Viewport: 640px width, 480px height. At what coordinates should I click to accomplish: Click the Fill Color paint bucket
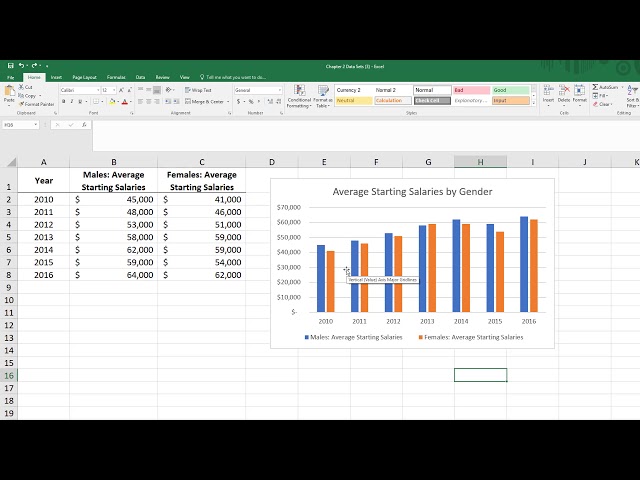point(112,101)
